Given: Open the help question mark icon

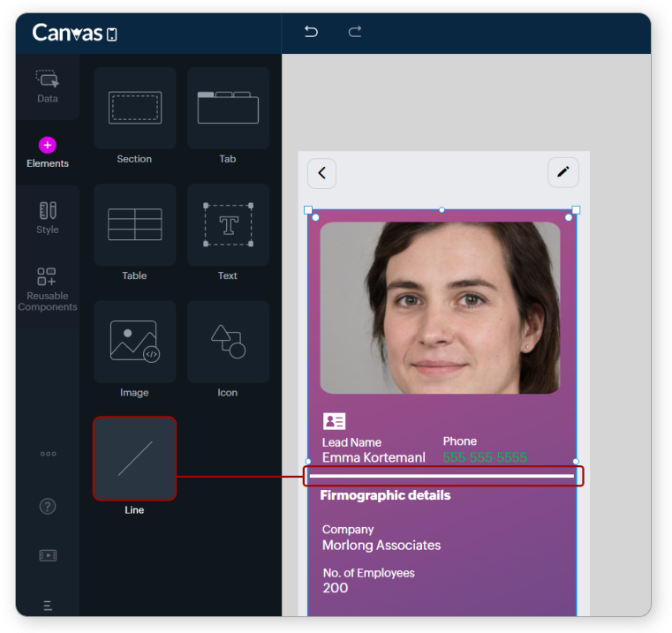Looking at the screenshot, I should click(x=48, y=506).
